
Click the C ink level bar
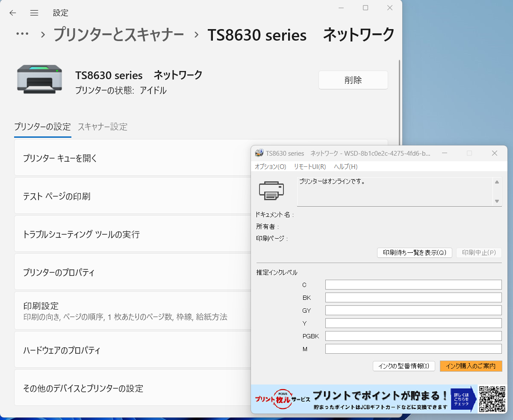click(413, 285)
